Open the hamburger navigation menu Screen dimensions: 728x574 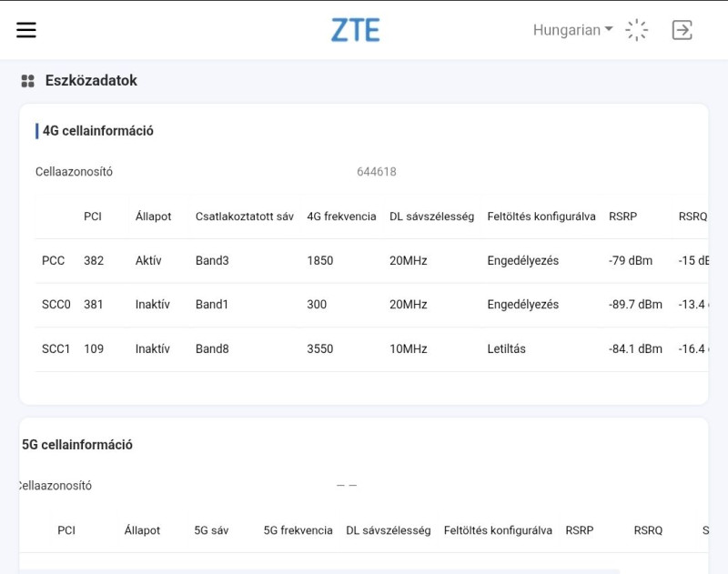click(x=26, y=30)
